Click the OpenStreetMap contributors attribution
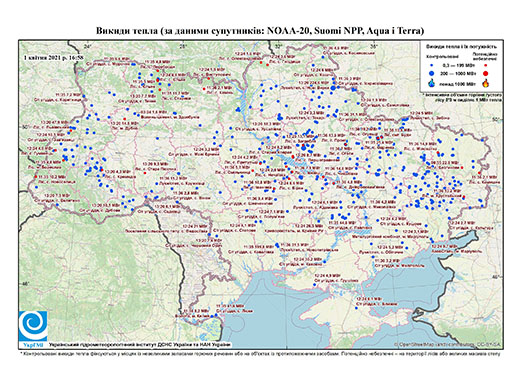The width and height of the screenshot is (520, 368). pos(448,344)
